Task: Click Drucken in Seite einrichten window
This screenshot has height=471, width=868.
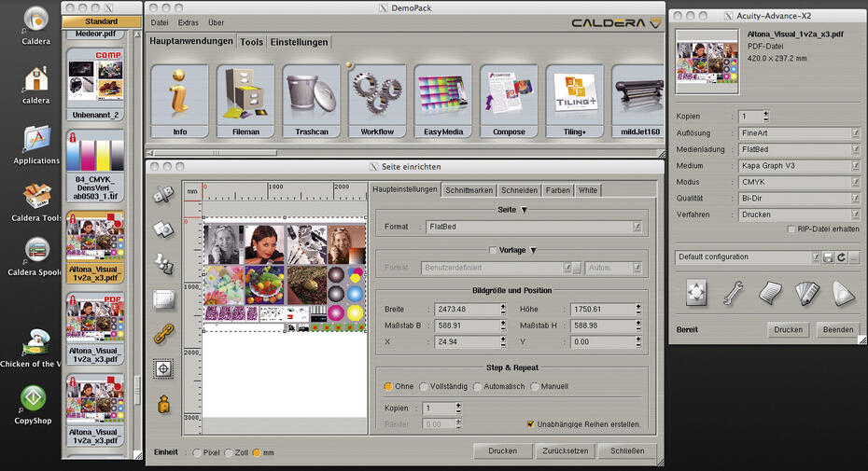Action: pyautogui.click(x=503, y=451)
